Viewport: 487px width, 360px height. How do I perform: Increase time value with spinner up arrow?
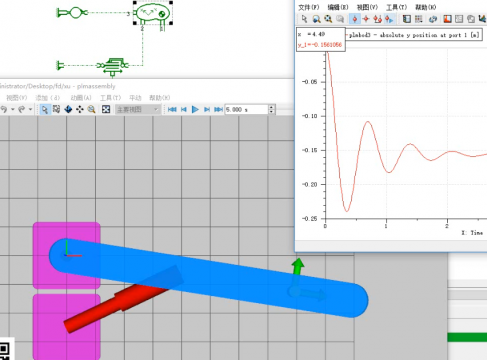point(271,107)
